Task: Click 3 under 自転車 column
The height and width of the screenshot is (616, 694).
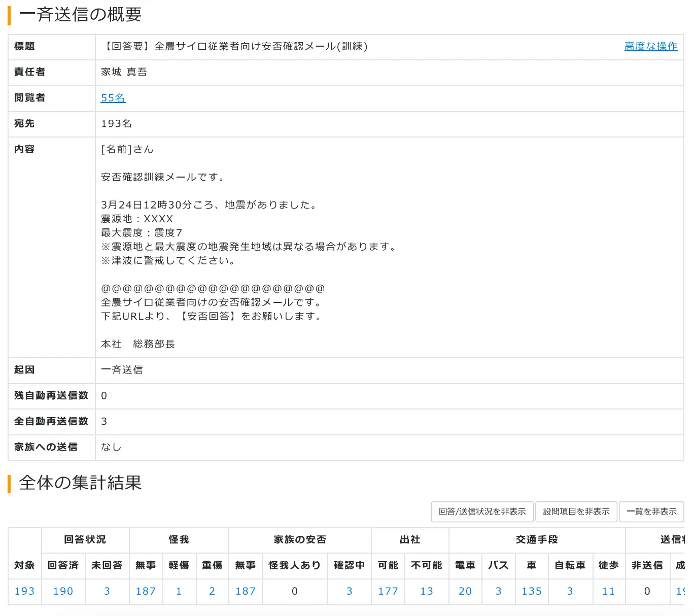Action: tap(570, 591)
